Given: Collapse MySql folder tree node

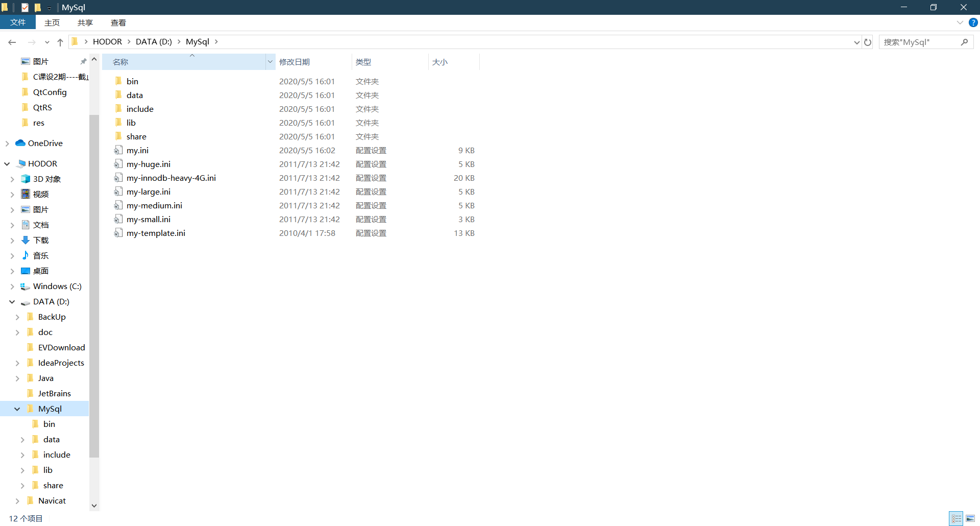Looking at the screenshot, I should point(17,409).
